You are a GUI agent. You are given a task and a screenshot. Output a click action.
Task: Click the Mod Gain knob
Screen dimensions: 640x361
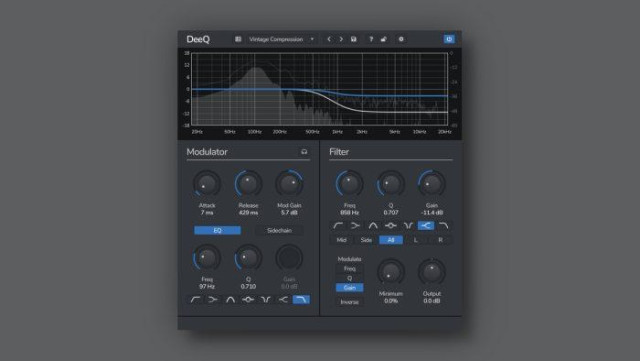[289, 184]
